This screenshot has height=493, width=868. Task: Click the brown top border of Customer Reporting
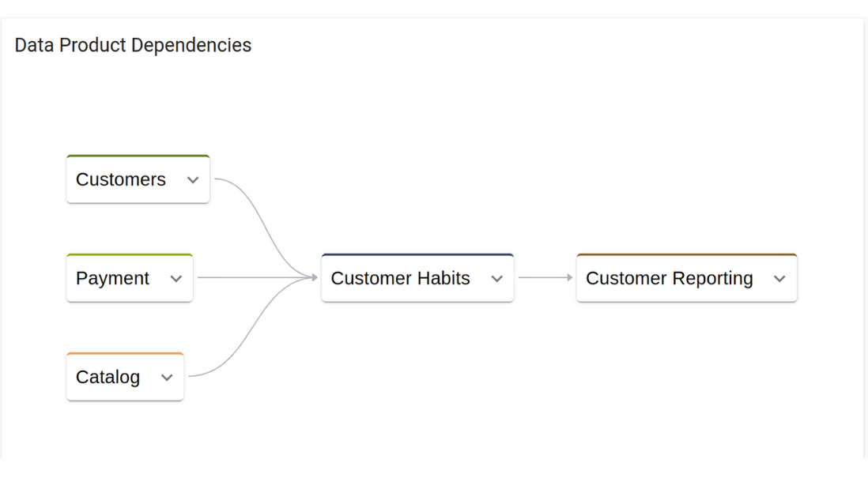686,255
